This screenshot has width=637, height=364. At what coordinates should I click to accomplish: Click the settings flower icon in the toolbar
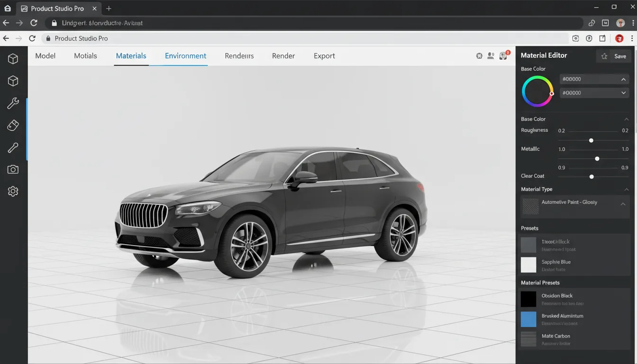pyautogui.click(x=479, y=55)
